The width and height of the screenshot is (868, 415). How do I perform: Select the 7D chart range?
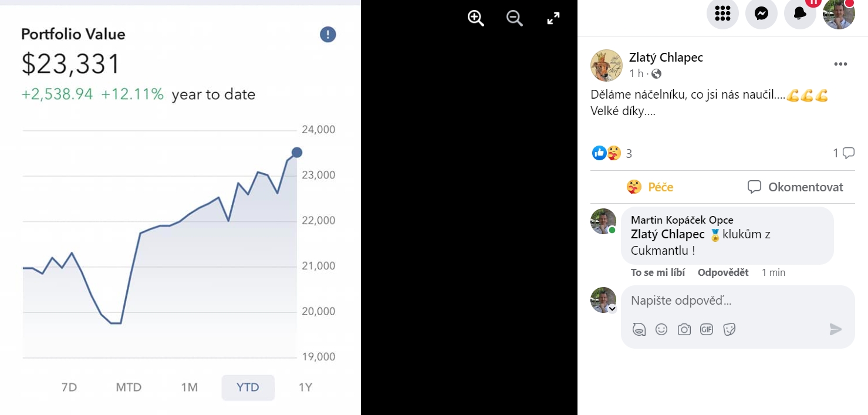point(69,387)
